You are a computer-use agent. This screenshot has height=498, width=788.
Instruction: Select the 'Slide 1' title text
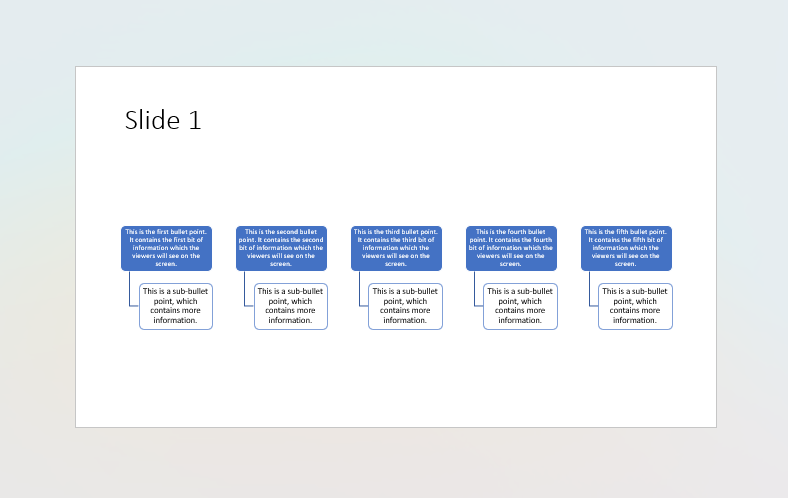(x=163, y=121)
